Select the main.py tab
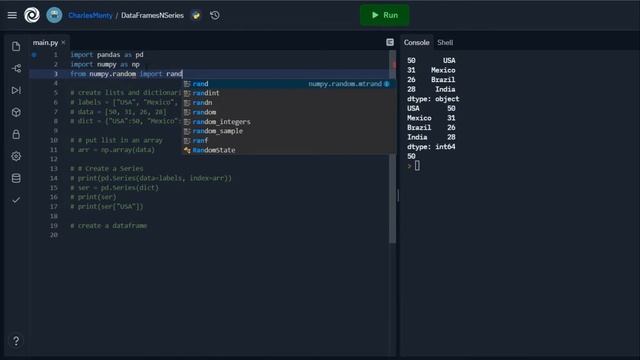Screen dimensions: 640x360 coord(45,42)
